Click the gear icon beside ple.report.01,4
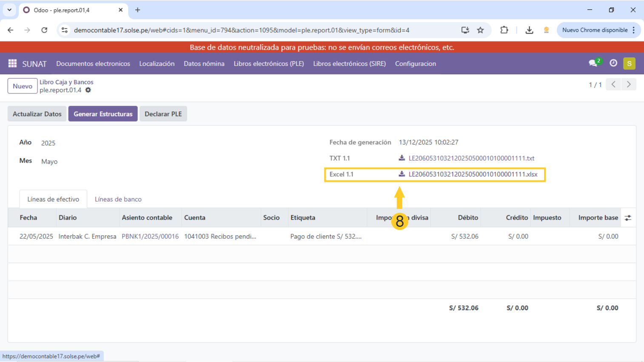This screenshot has width=644, height=362. [88, 90]
